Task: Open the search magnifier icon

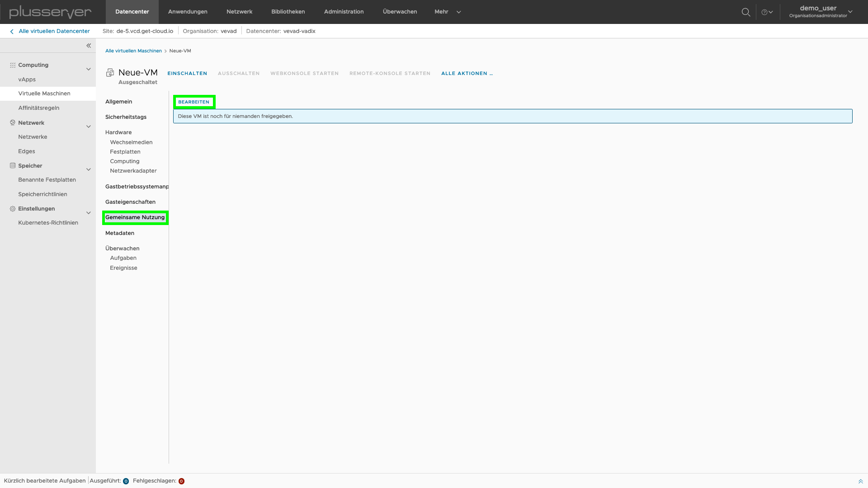Action: [746, 12]
